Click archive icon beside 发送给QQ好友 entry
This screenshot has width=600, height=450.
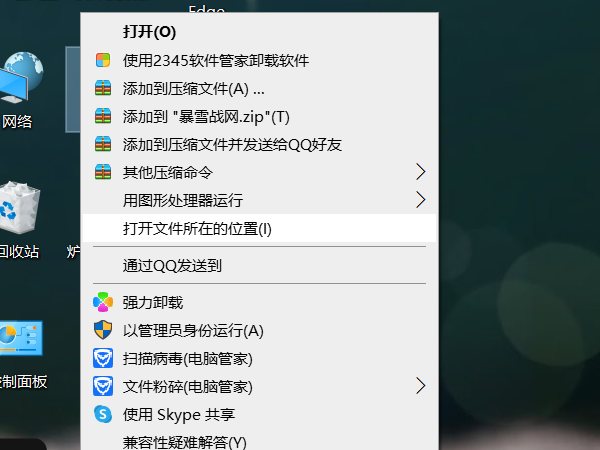click(x=103, y=144)
